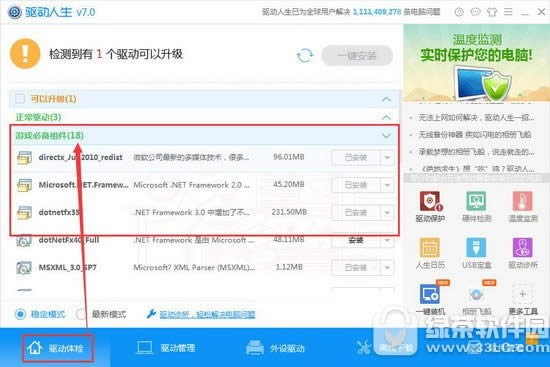Image resolution: width=550 pixels, height=367 pixels.
Task: Select the dotNetFx40_Full row name
Action: point(69,240)
